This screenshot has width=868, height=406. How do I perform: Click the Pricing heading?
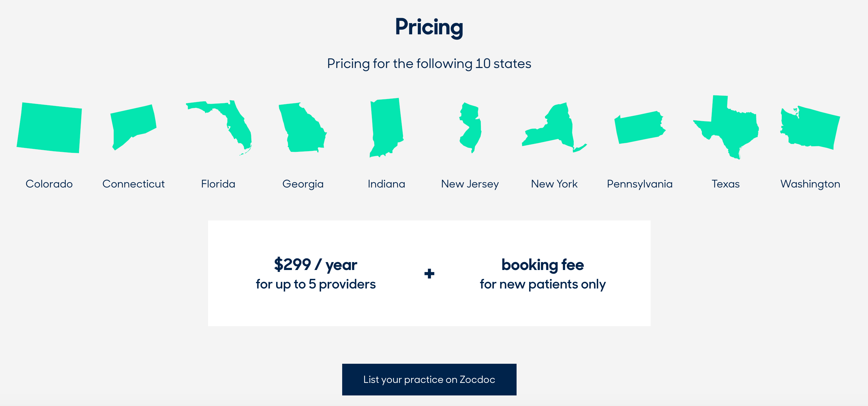click(x=429, y=27)
